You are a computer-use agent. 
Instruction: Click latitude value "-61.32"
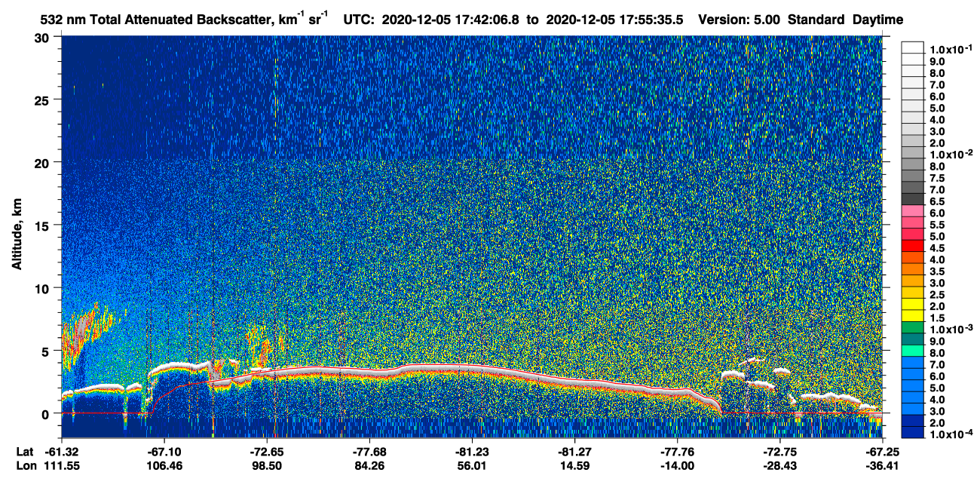point(62,452)
